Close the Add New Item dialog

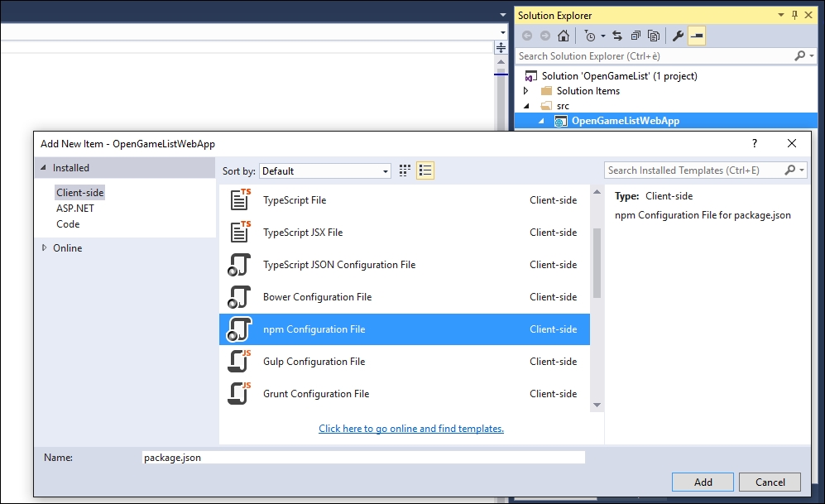tap(791, 143)
